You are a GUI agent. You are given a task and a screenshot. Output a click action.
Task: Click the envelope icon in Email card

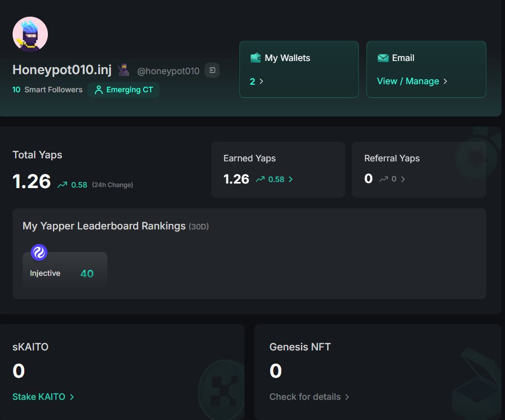point(383,58)
